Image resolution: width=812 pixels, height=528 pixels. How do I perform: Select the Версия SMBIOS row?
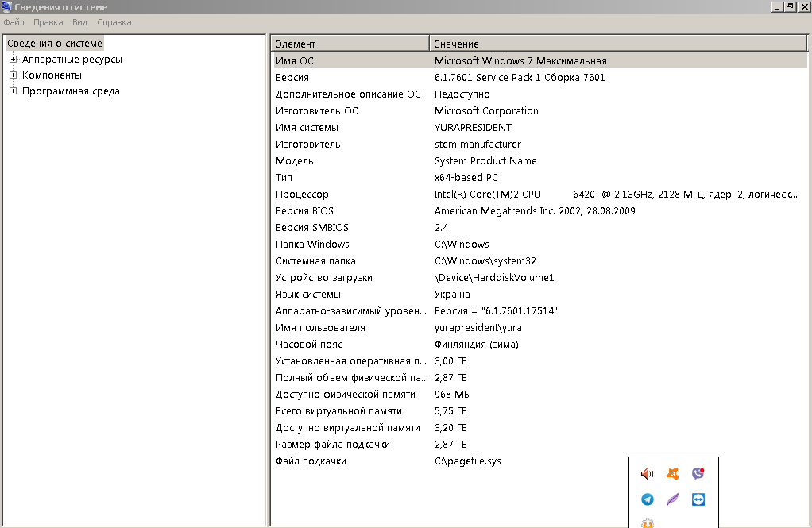pyautogui.click(x=540, y=228)
